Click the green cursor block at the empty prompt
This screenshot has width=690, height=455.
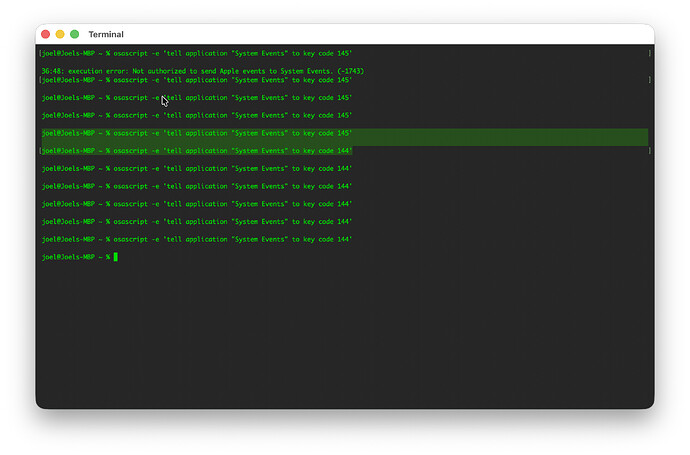point(116,257)
